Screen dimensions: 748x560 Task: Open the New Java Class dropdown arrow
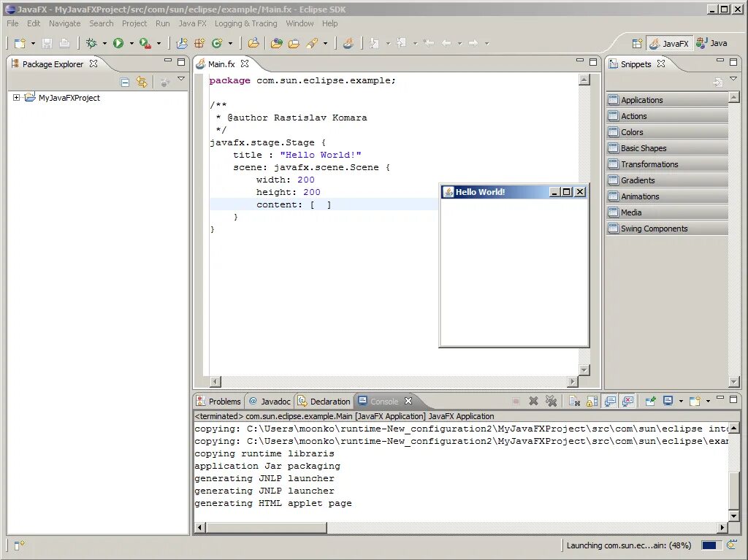(230, 43)
